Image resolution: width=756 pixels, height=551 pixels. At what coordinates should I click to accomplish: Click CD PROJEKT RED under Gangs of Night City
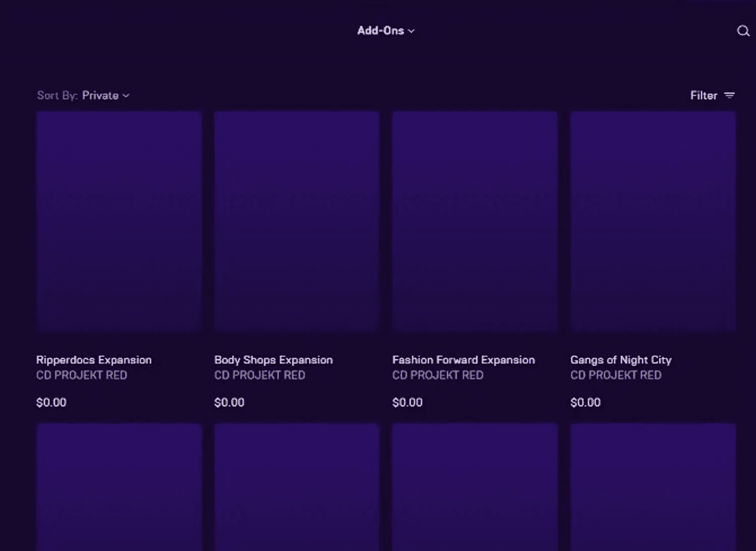(x=615, y=375)
